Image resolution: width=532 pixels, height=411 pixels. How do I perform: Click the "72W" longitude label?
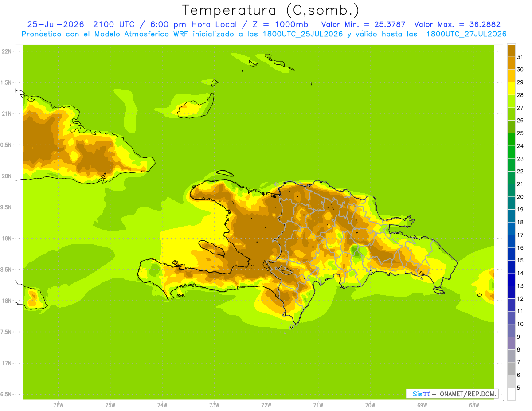click(266, 405)
